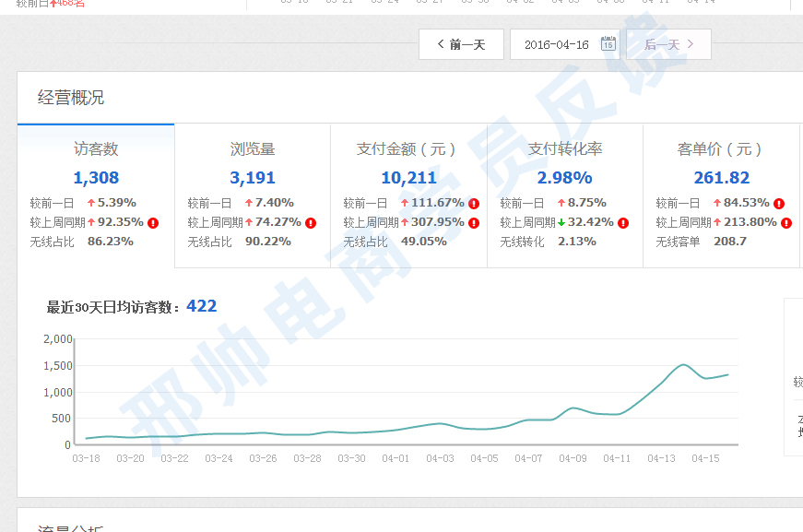Click the 后一天 next day button
Image resolution: width=803 pixels, height=532 pixels.
[x=668, y=44]
